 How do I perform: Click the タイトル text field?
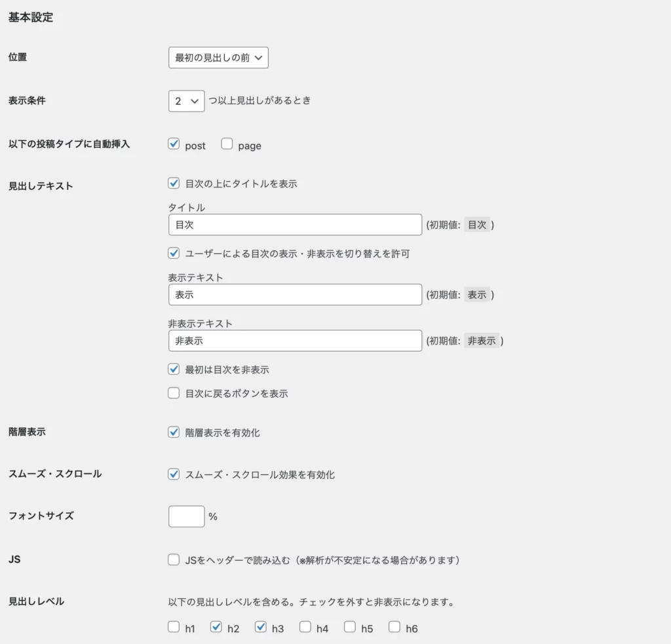pyautogui.click(x=295, y=225)
